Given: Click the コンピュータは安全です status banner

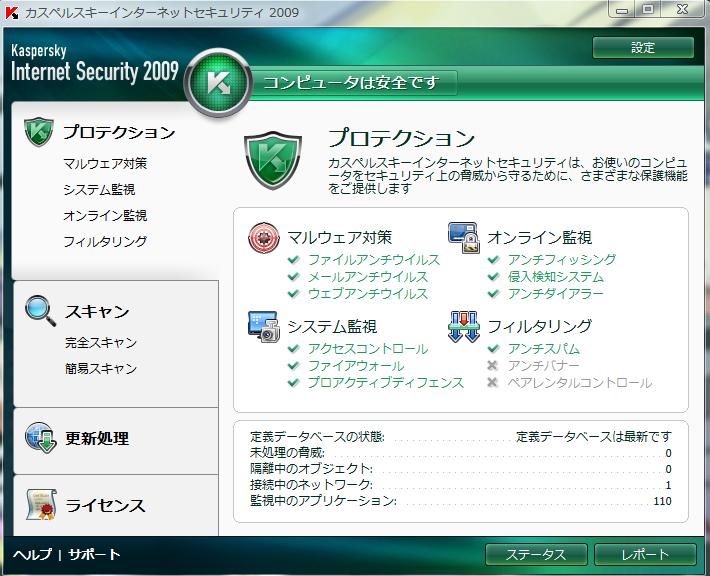Looking at the screenshot, I should pos(351,83).
